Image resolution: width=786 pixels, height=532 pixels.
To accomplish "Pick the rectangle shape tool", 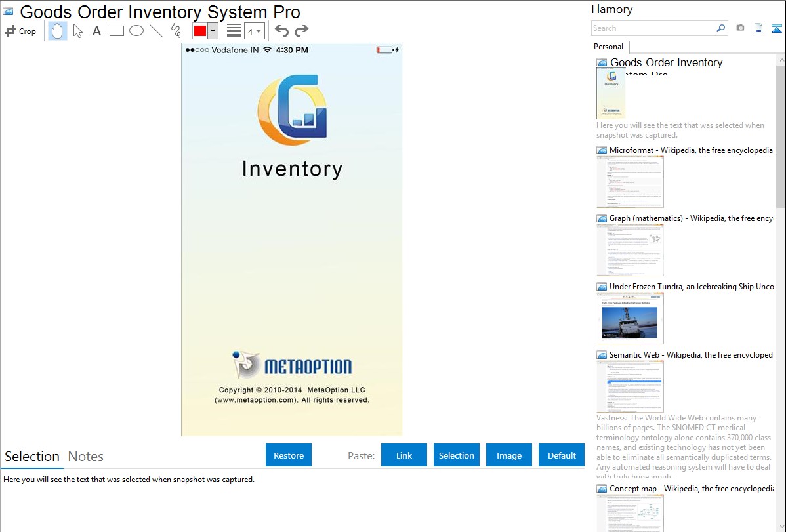I will (116, 31).
